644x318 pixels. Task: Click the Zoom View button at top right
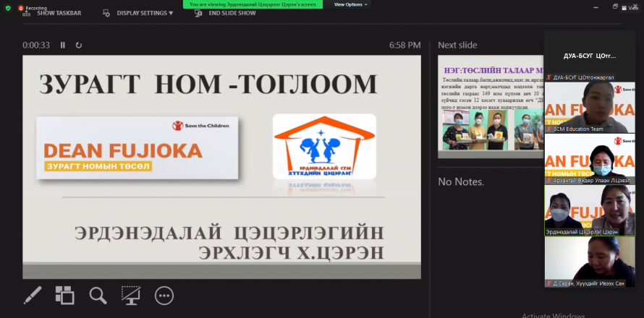click(x=632, y=8)
